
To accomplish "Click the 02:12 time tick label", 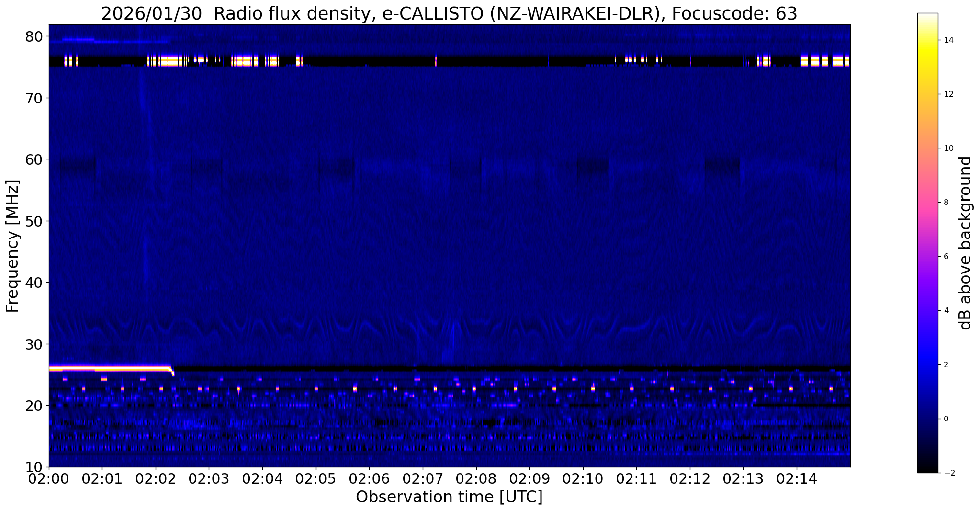I will [x=690, y=478].
